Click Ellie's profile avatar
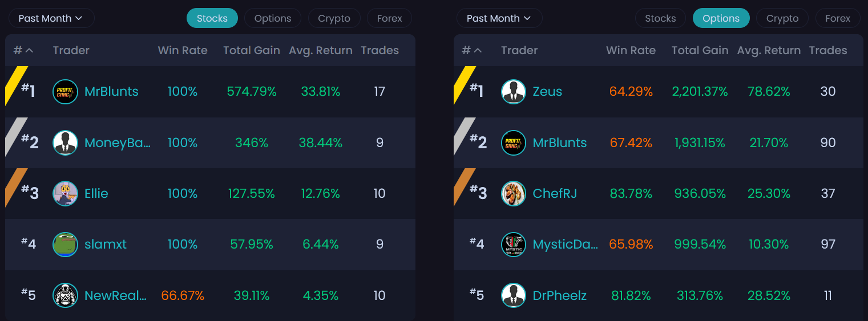Viewport: 868px width, 321px height. coord(65,194)
